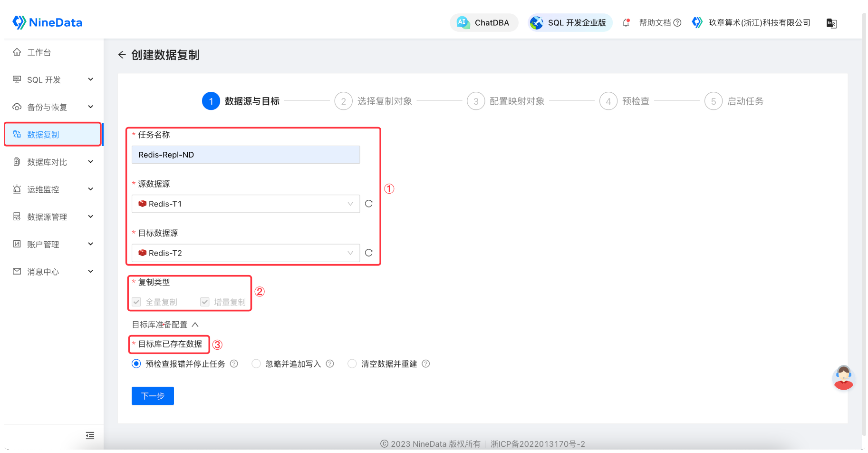Open the notification bell

pos(626,22)
